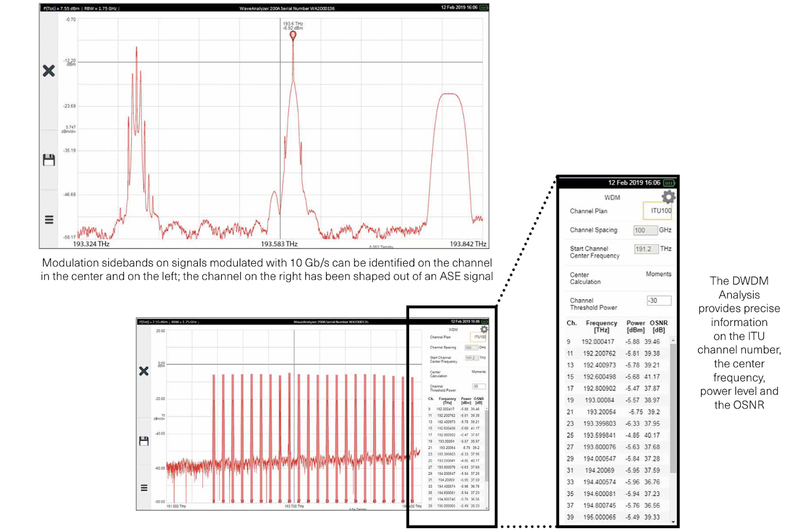801x532 pixels.
Task: Select the channel 25 row in enlarged table
Action: click(x=616, y=435)
